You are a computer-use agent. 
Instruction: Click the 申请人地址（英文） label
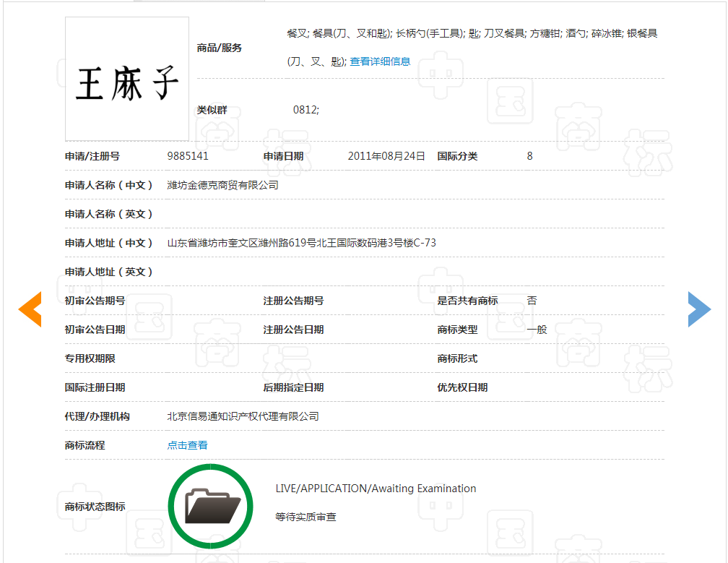click(x=108, y=272)
